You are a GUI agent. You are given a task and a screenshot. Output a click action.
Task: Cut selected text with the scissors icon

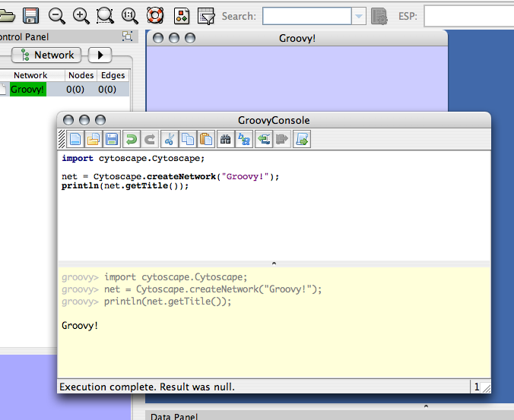coord(169,139)
